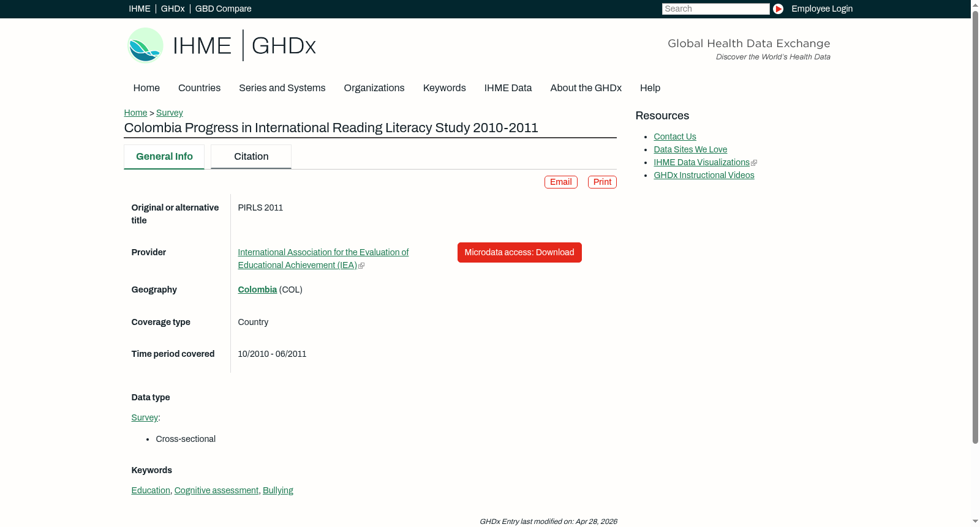
Task: Click the page title heading text
Action: (x=331, y=128)
